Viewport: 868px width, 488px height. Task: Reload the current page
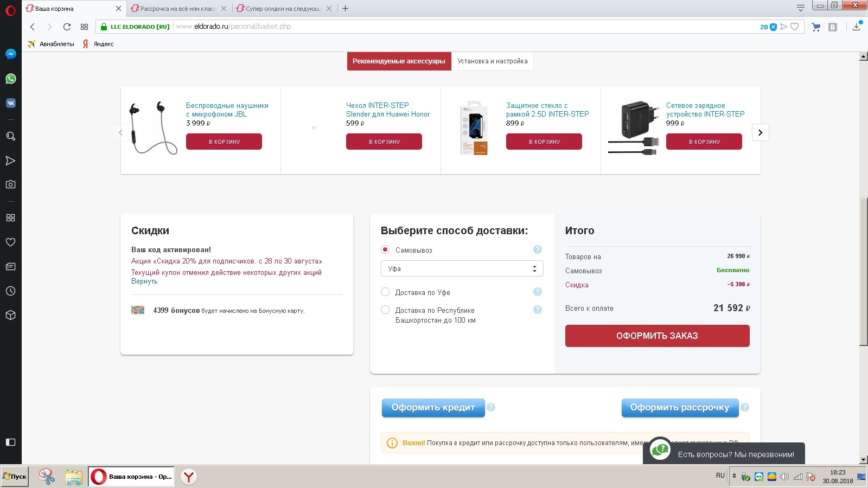[67, 27]
